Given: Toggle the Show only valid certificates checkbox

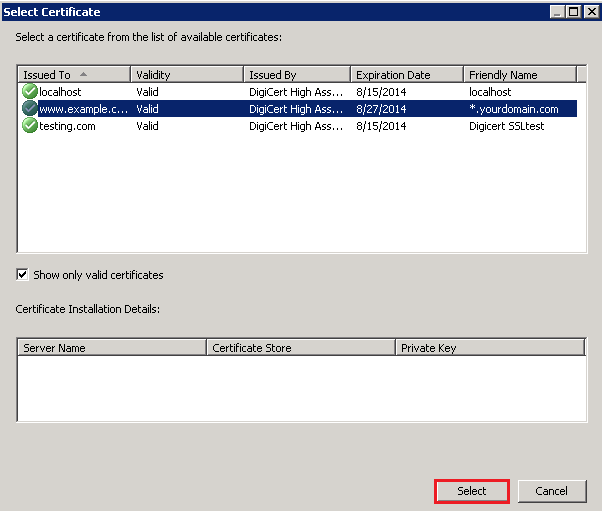Looking at the screenshot, I should pyautogui.click(x=23, y=275).
